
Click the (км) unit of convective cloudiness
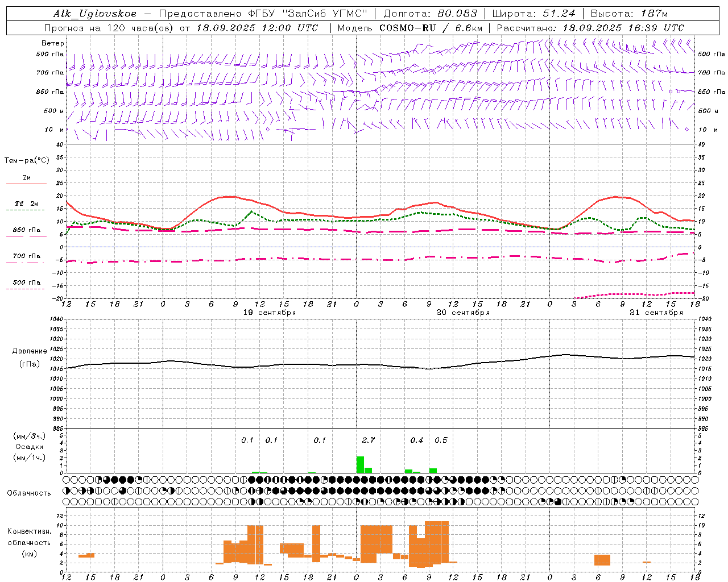tap(29, 554)
